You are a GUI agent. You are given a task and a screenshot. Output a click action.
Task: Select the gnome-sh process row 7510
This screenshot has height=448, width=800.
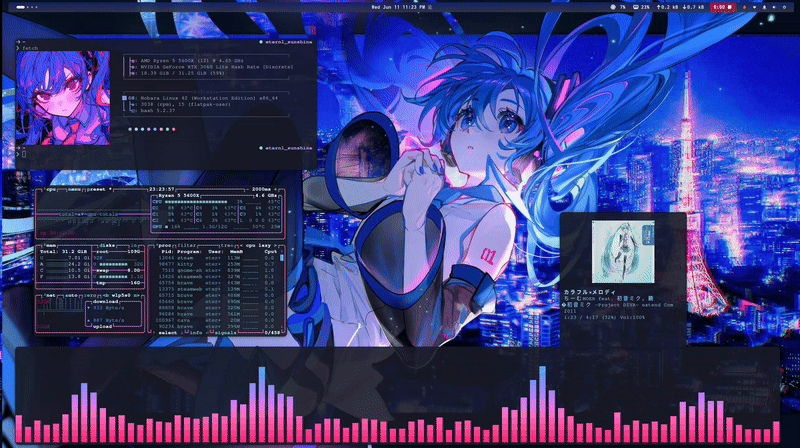[x=217, y=270]
